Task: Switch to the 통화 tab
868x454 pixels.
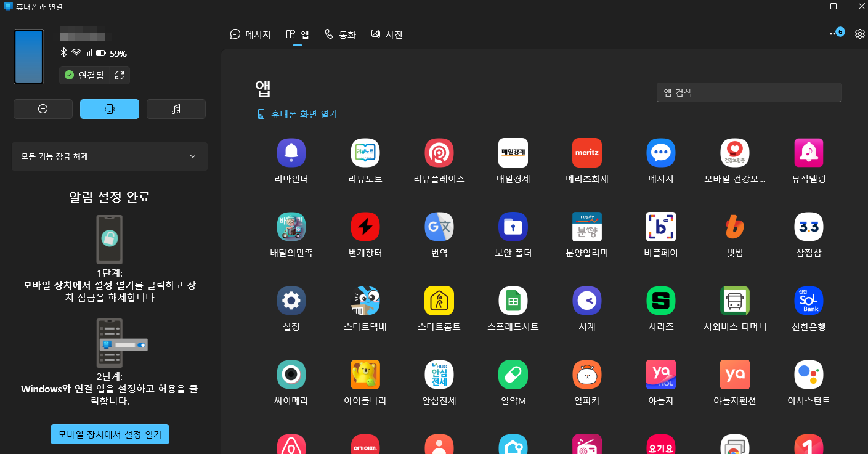Action: pos(340,34)
